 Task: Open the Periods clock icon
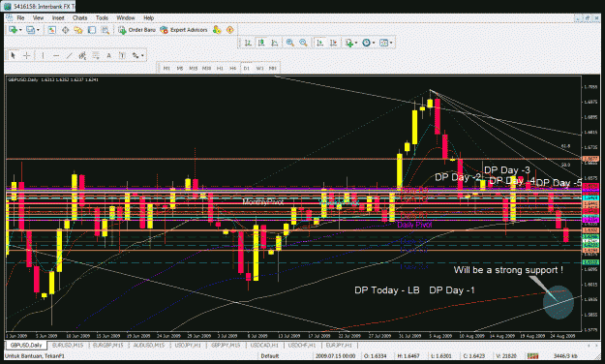[x=366, y=43]
